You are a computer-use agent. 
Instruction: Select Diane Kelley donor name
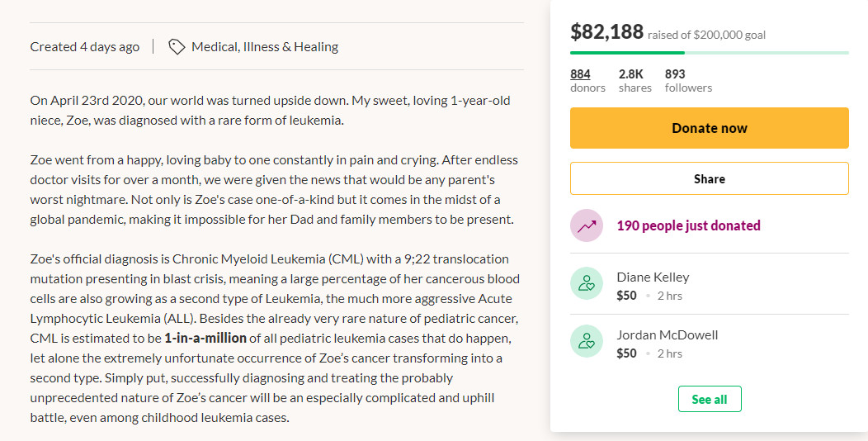tap(653, 277)
